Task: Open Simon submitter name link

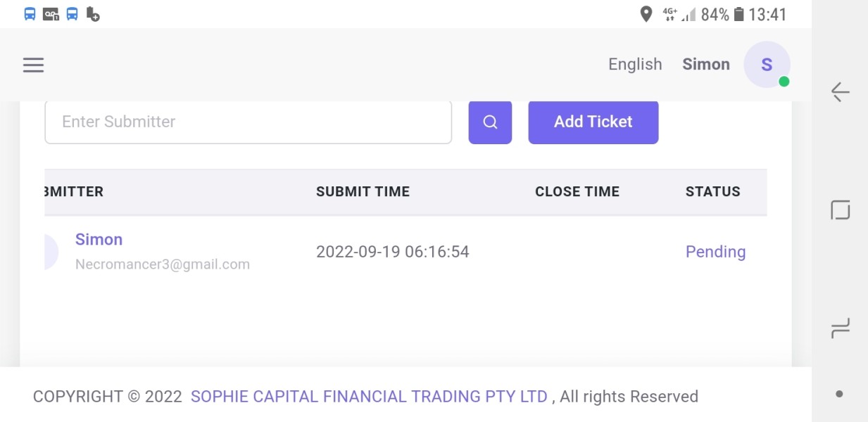Action: [x=99, y=240]
